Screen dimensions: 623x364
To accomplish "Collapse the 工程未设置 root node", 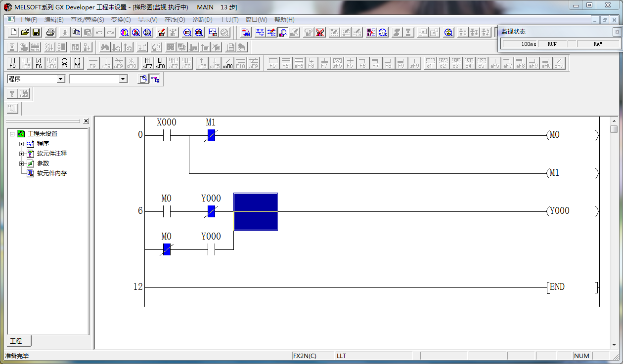I will pyautogui.click(x=12, y=134).
